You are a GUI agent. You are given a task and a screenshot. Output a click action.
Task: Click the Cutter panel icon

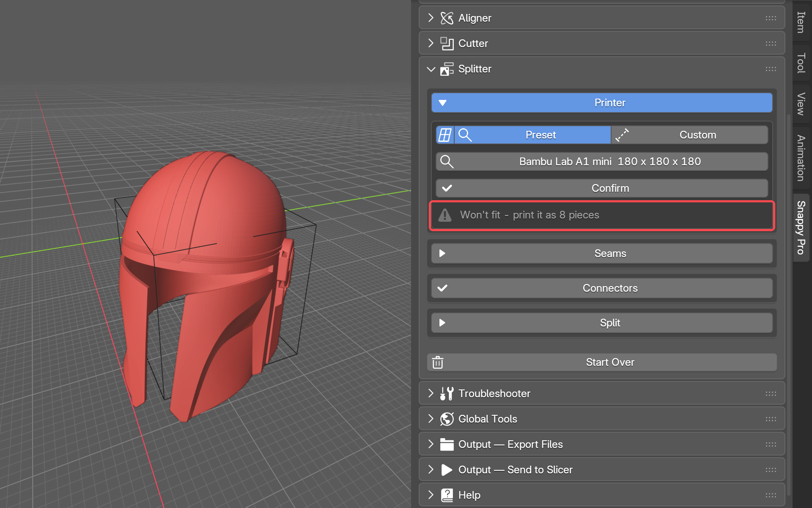pos(447,44)
